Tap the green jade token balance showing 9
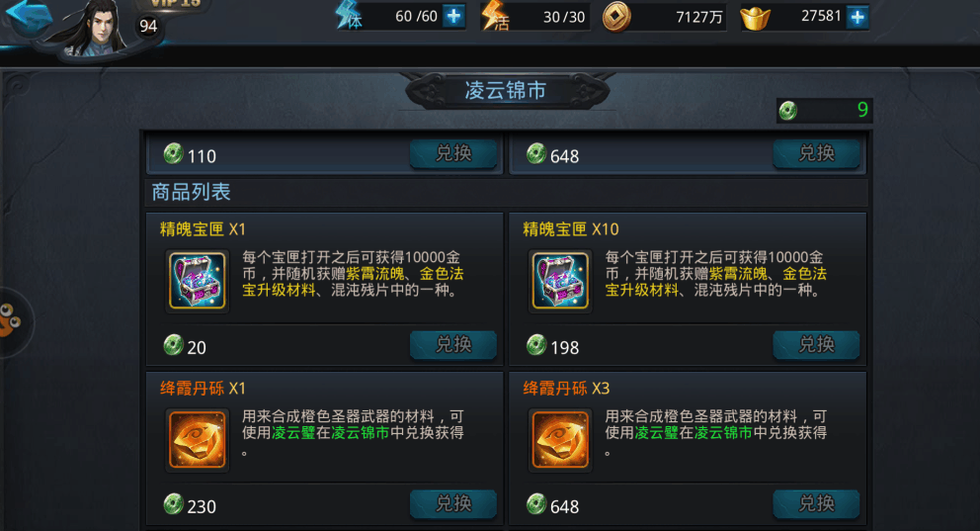 click(824, 111)
